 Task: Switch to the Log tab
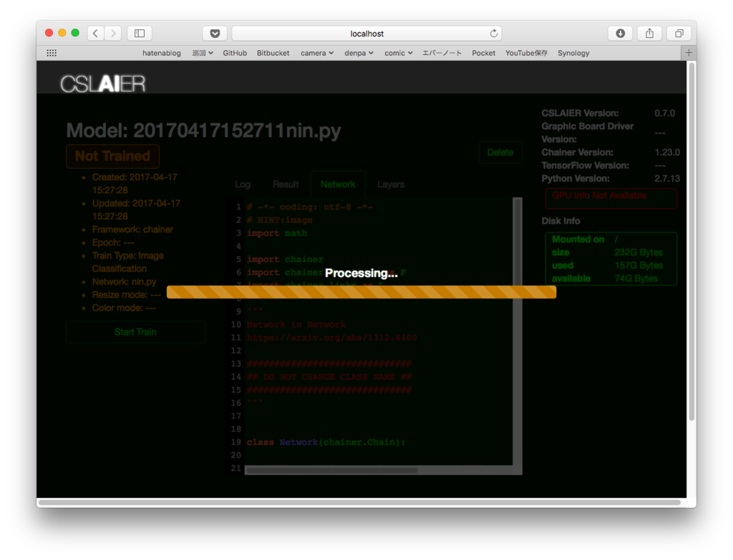[243, 185]
